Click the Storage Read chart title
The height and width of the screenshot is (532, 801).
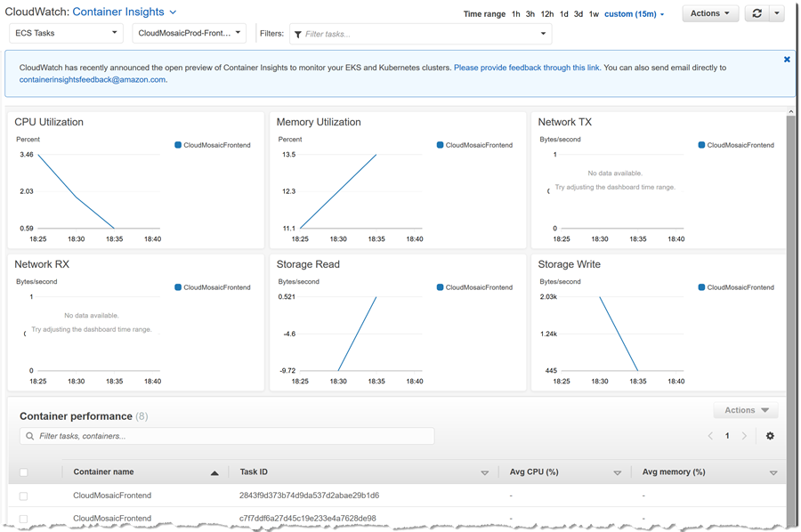point(308,264)
